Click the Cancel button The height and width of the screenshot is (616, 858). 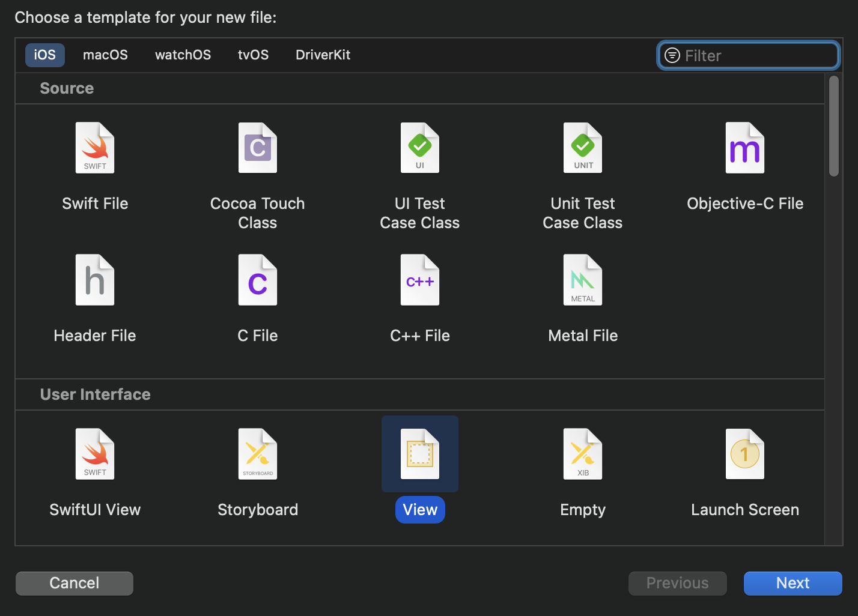pos(75,583)
